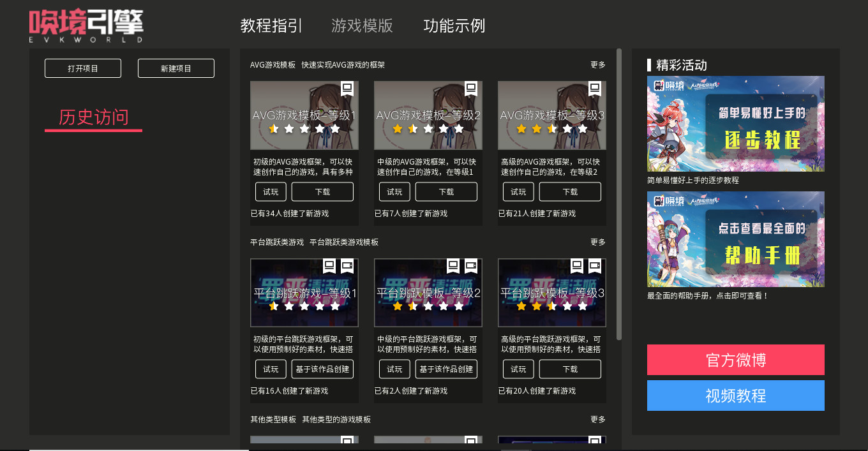Click the chat bubble icon on AVG游戏模板-等级2
The height and width of the screenshot is (451, 868).
(470, 89)
